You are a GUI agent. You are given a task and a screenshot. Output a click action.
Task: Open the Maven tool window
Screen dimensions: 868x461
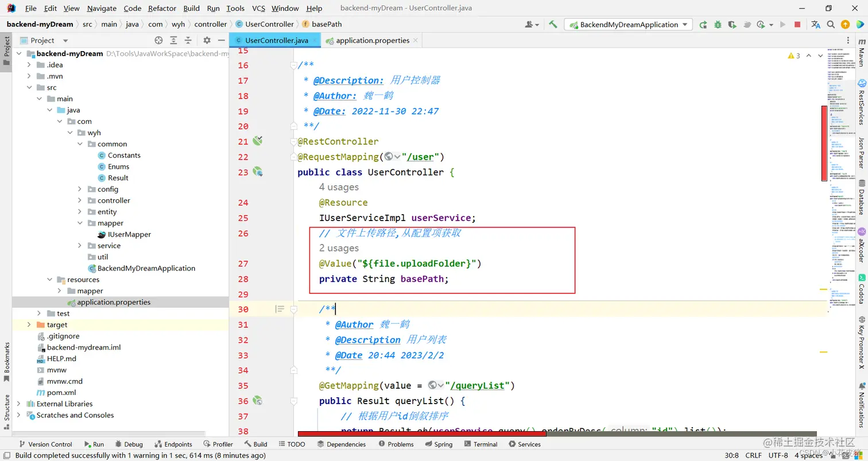click(x=861, y=53)
